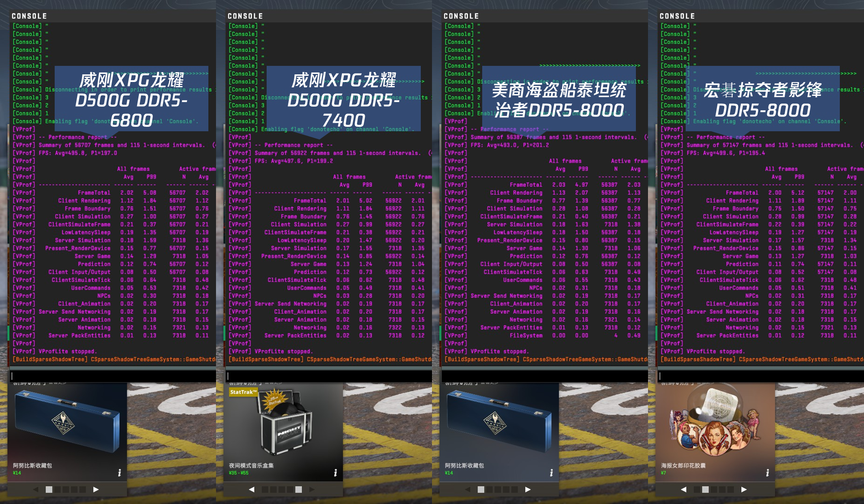The image size is (864, 504).
Task: Click the CONSOLE title of the DDR5-7400 panel
Action: tap(245, 16)
